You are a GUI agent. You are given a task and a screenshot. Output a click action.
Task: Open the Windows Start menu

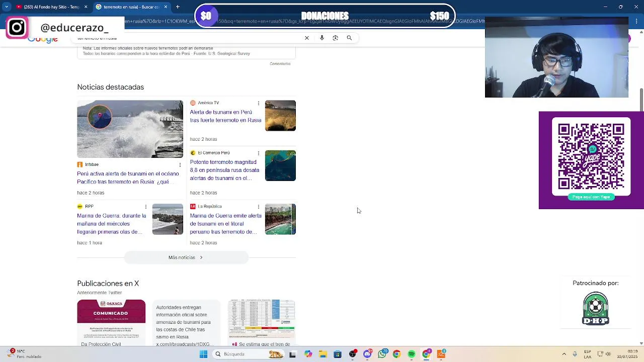pyautogui.click(x=203, y=354)
